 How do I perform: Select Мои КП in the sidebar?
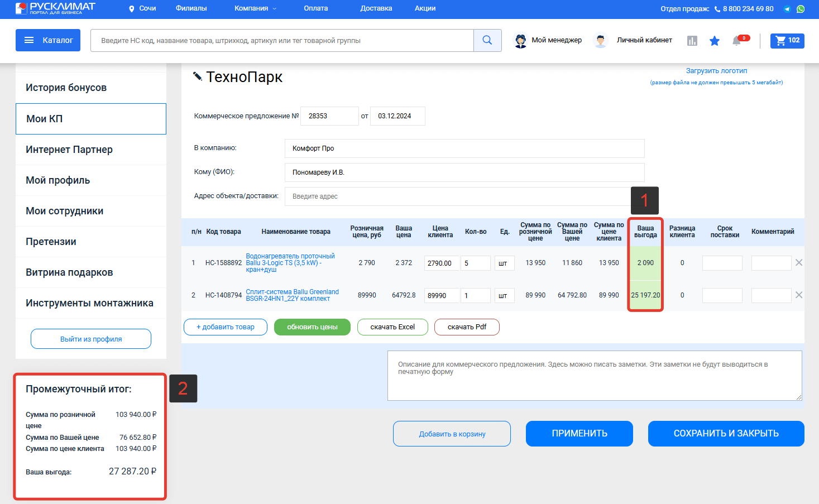click(91, 119)
